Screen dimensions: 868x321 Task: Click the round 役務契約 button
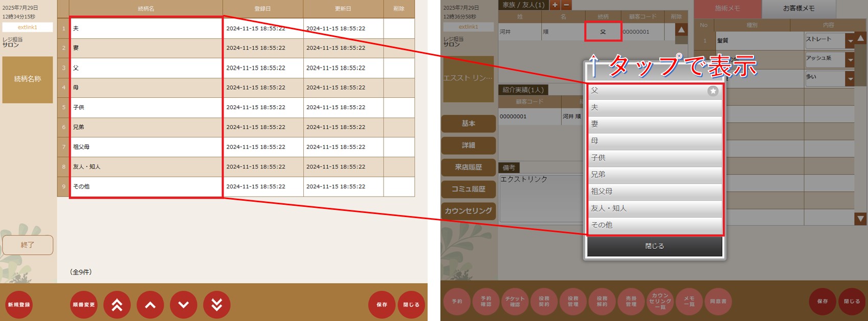[x=544, y=302]
